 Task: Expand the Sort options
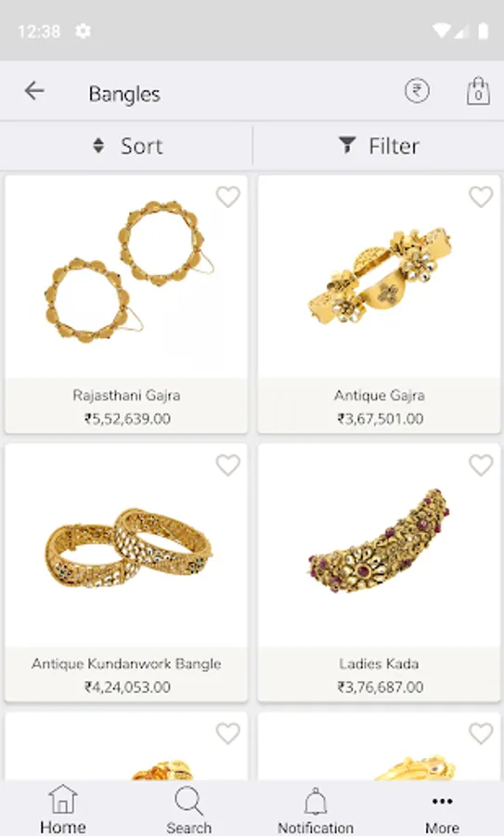click(x=126, y=146)
